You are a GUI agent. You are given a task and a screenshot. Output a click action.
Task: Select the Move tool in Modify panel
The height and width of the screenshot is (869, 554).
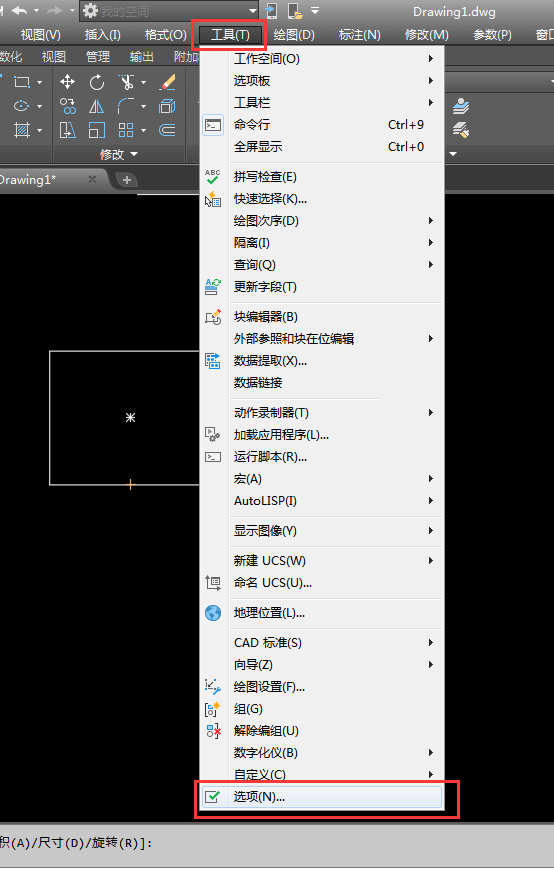pyautogui.click(x=68, y=82)
